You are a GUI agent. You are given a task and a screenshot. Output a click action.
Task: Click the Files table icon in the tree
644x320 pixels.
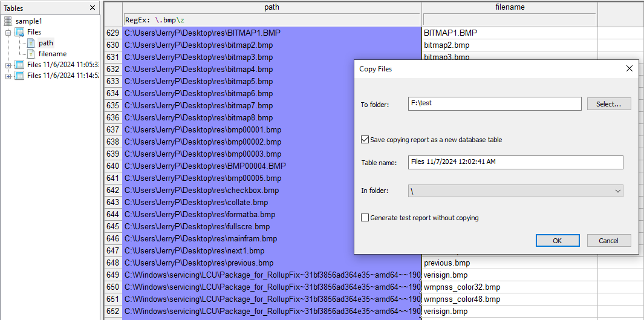coord(19,32)
